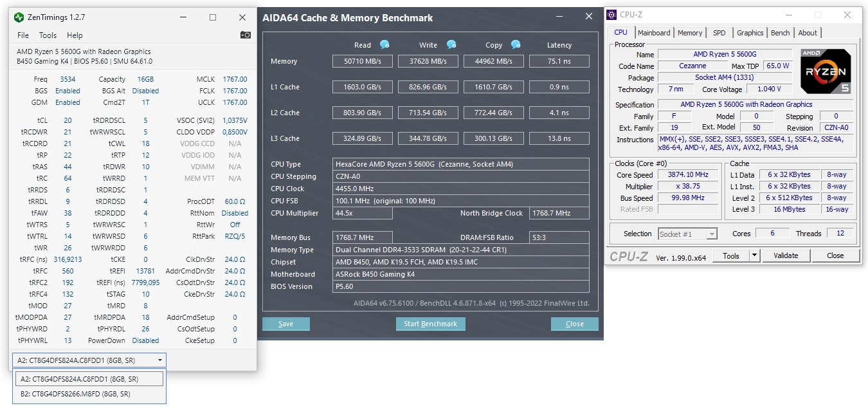Click the Write info bubble icon in AIDA64
Screen dimensions: 868x408
[451, 44]
